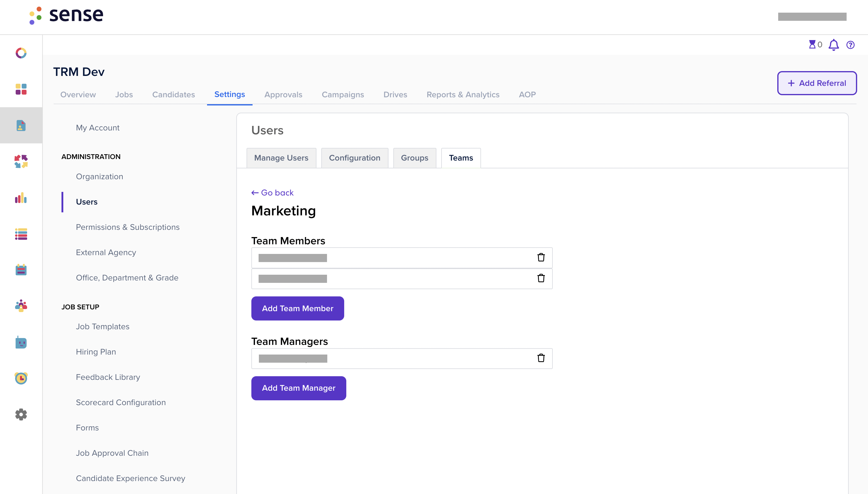Open the chatbot smiley sidebar icon
Viewport: 868px width, 494px height.
tap(21, 342)
